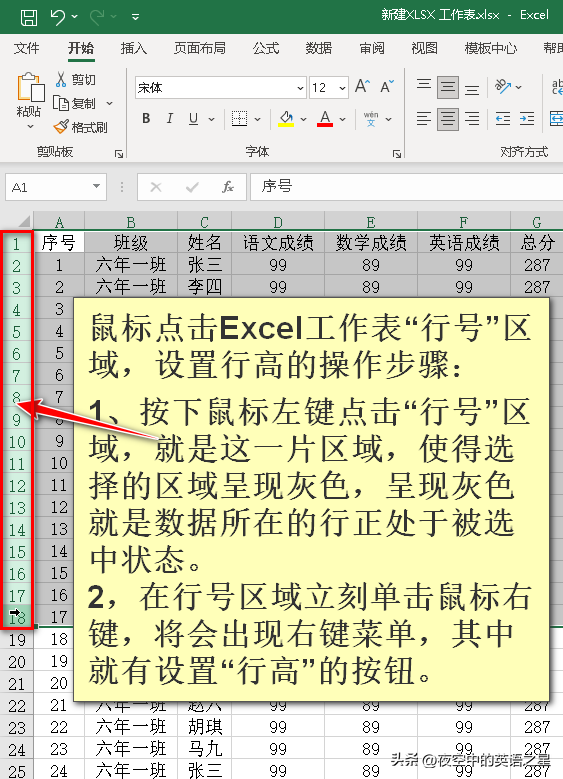Select the 开始 ribbon tab
The image size is (563, 779).
tap(81, 48)
